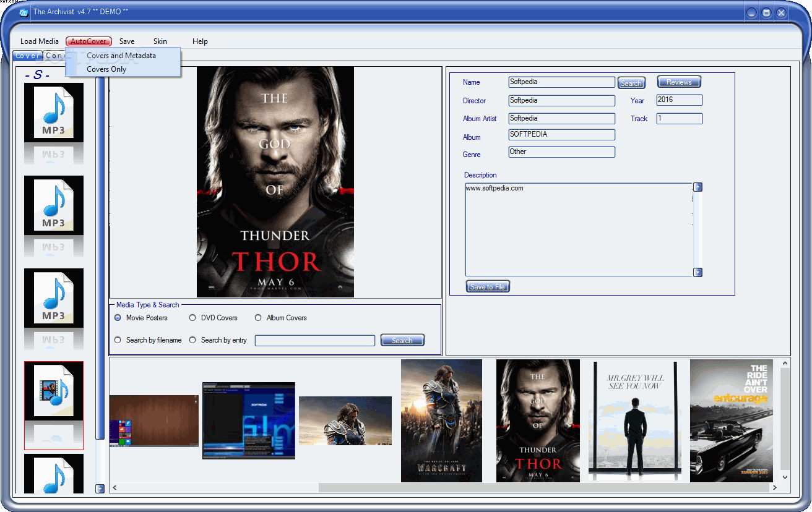Open the Skin menu
This screenshot has height=512, width=812.
tap(160, 41)
